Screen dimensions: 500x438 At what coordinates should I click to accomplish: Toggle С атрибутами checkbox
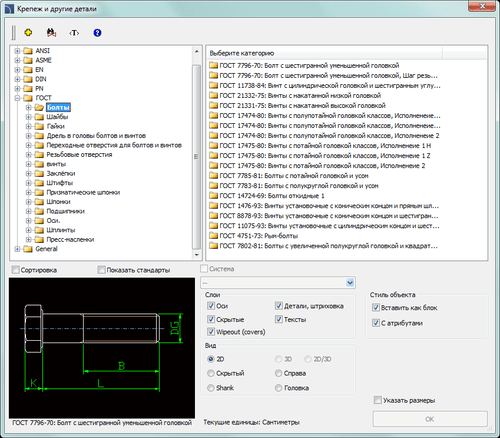click(x=376, y=323)
